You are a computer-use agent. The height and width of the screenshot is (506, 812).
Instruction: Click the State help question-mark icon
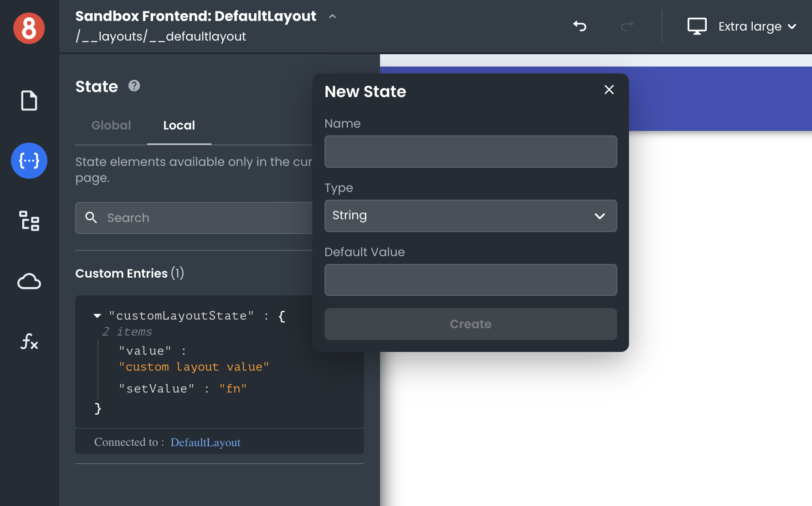click(x=134, y=86)
